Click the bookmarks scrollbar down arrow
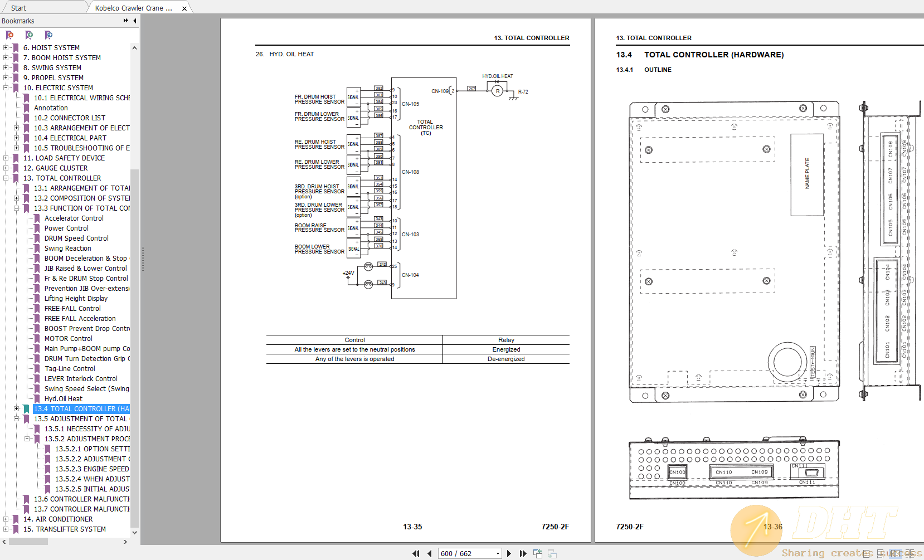The height and width of the screenshot is (560, 924). (x=134, y=533)
